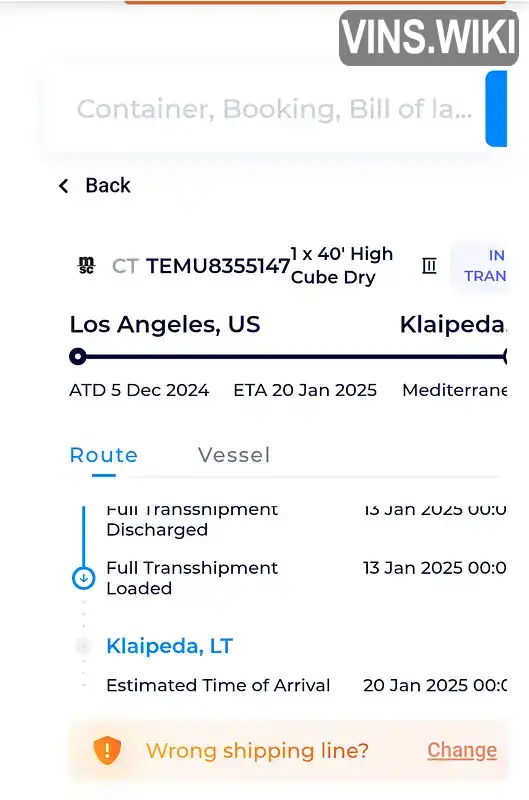Click the MSC shipping line logo
The image size is (529, 800).
coord(86,265)
